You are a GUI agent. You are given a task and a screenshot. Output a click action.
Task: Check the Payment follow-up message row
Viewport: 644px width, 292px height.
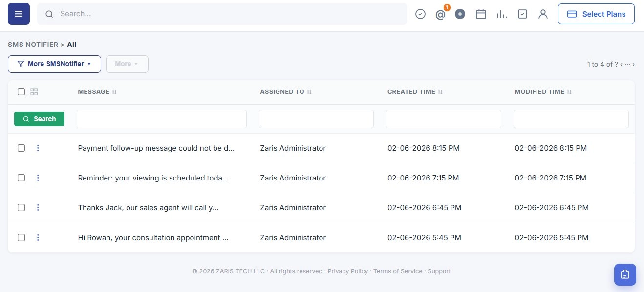point(21,148)
